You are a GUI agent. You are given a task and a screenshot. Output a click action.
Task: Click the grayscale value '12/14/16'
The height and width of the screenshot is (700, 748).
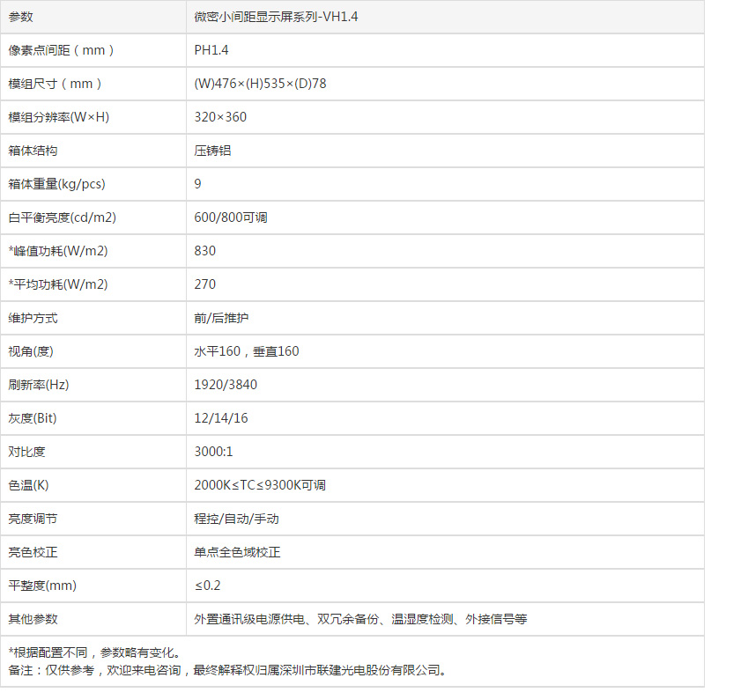(x=221, y=418)
